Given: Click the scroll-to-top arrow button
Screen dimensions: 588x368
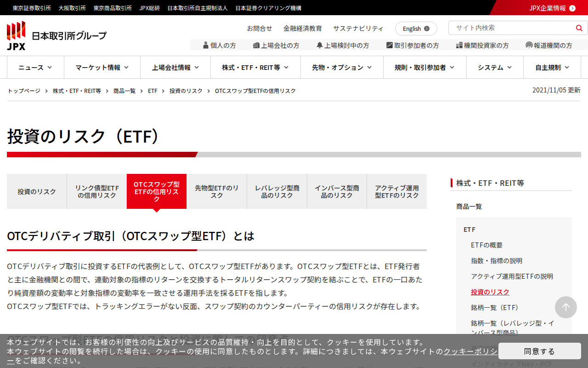Looking at the screenshot, I should pyautogui.click(x=566, y=307).
